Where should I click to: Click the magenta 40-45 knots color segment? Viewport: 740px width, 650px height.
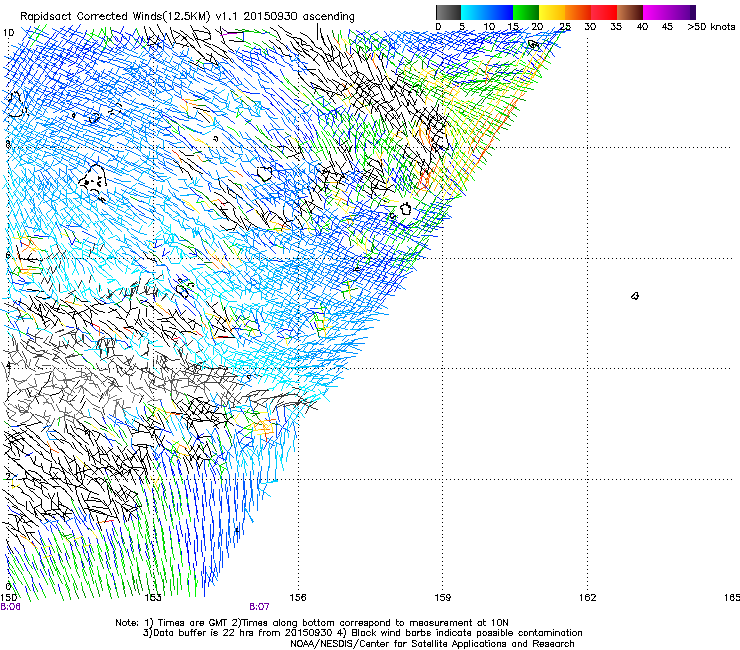656,12
